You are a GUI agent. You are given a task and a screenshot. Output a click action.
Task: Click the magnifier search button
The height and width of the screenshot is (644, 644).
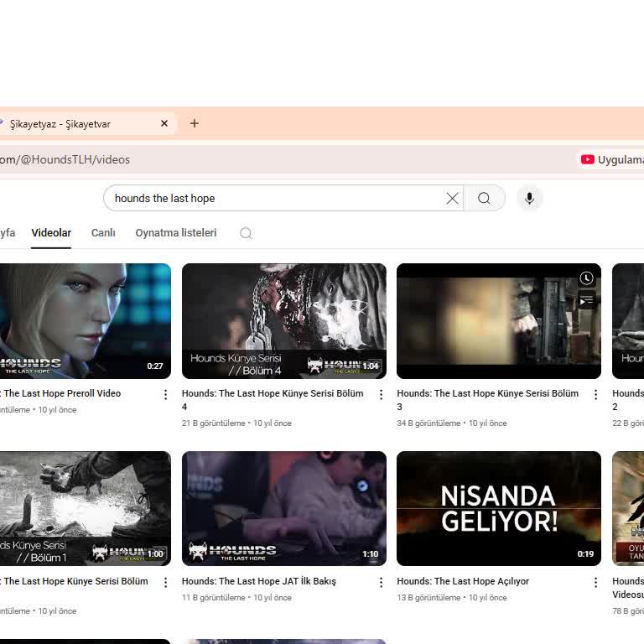(484, 199)
